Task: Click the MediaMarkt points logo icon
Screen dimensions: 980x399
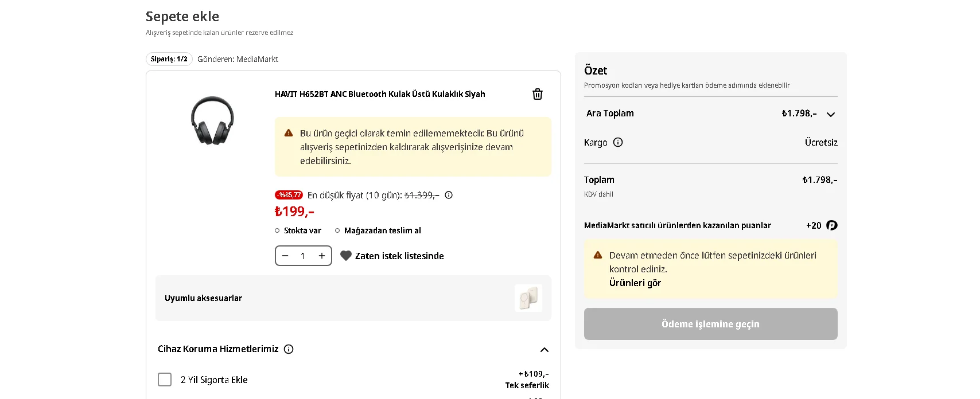Action: point(832,225)
